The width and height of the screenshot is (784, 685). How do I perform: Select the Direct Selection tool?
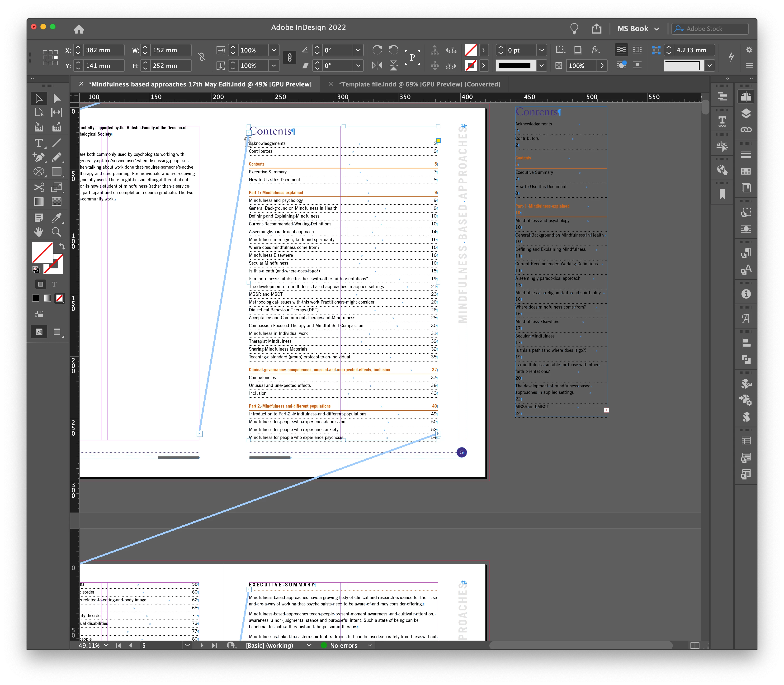pos(57,99)
